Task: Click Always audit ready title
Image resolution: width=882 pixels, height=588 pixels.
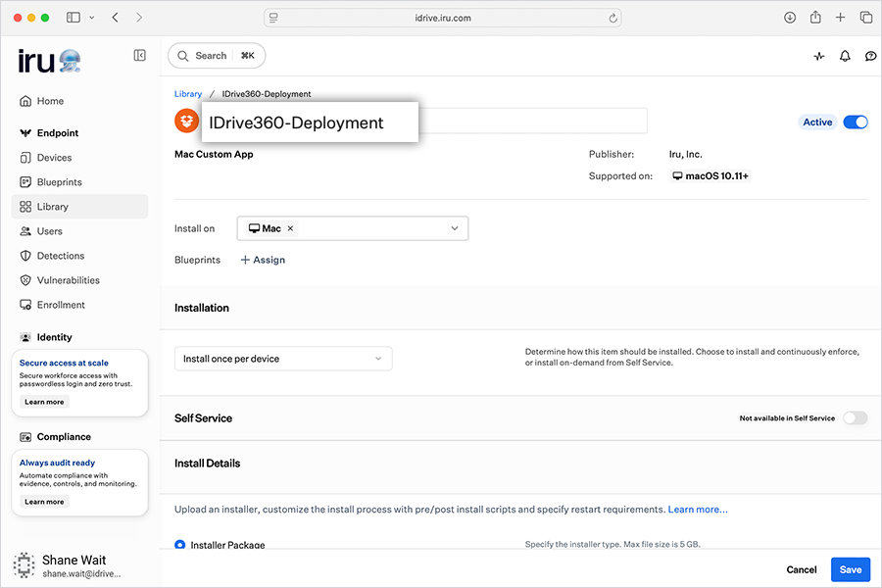Action: pyautogui.click(x=58, y=463)
